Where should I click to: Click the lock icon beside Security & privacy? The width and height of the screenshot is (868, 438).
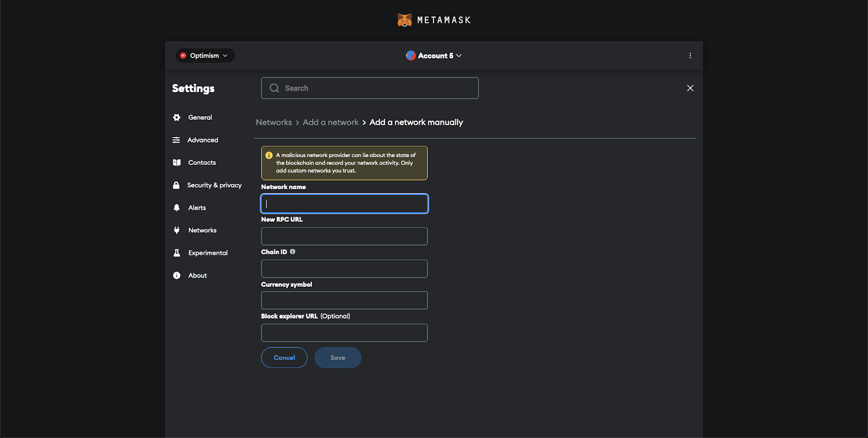click(x=176, y=185)
